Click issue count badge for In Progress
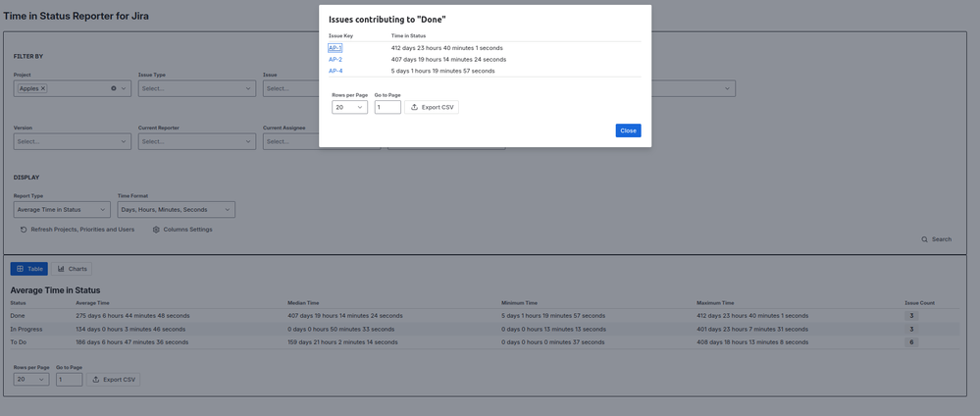Image resolution: width=980 pixels, height=416 pixels. (x=911, y=329)
